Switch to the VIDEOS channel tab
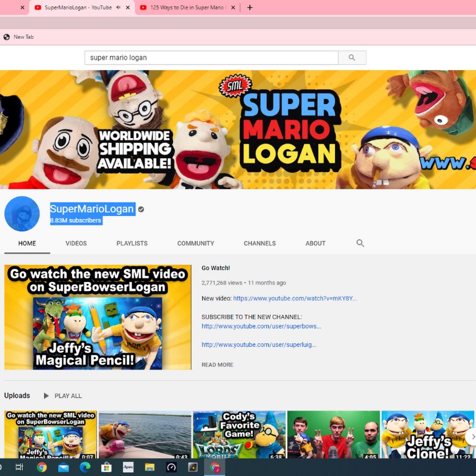 click(x=76, y=243)
